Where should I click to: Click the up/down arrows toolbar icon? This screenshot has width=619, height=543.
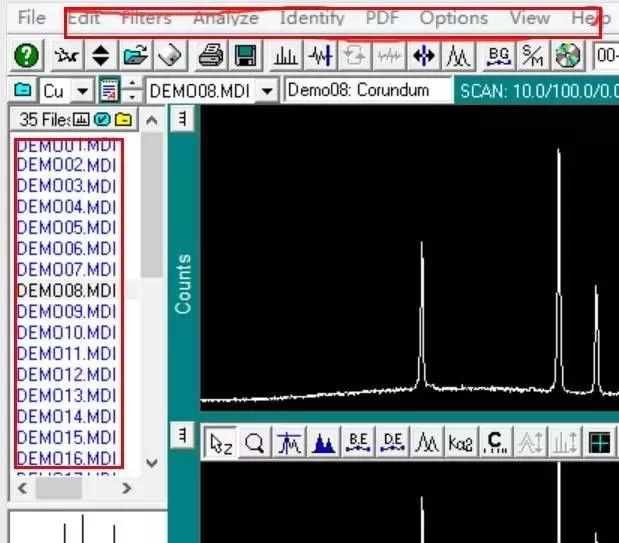(x=101, y=55)
